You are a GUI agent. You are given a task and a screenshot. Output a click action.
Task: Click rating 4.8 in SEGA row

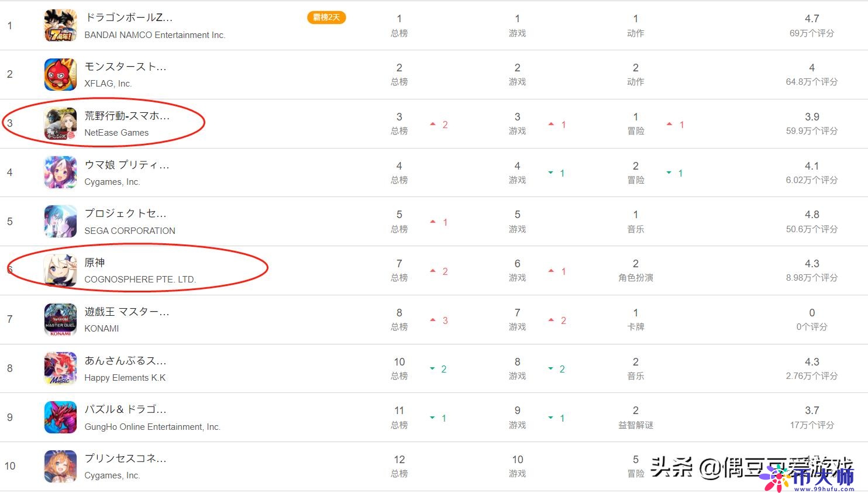[x=812, y=215]
